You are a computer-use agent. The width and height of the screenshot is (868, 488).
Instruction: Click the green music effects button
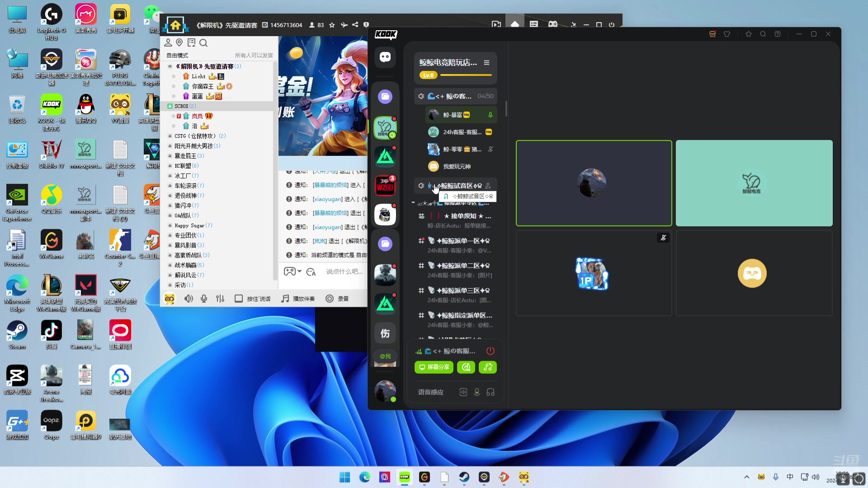coord(488,367)
